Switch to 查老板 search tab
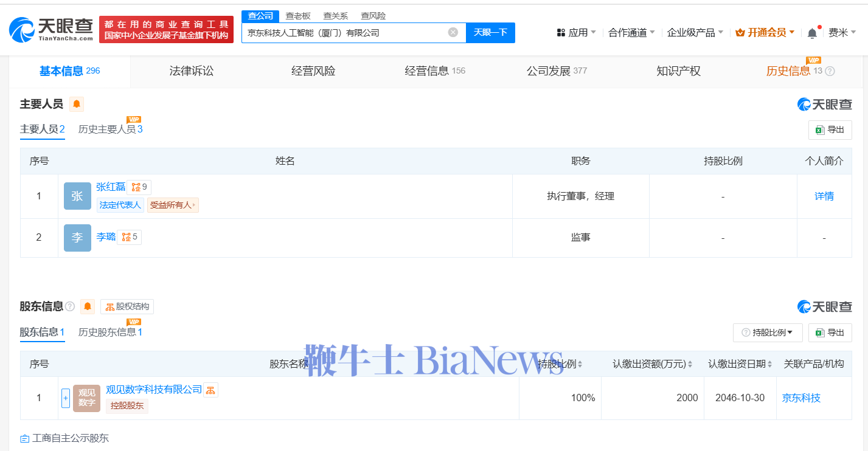The width and height of the screenshot is (868, 451). (298, 16)
